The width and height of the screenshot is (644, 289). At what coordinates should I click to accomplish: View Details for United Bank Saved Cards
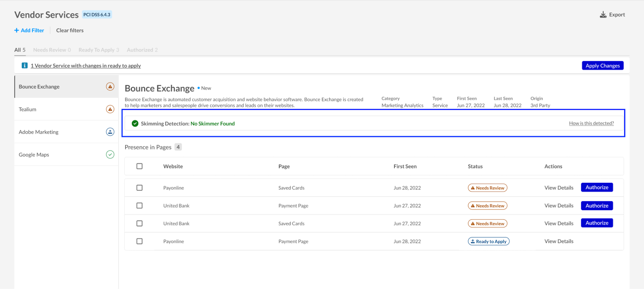[559, 223]
